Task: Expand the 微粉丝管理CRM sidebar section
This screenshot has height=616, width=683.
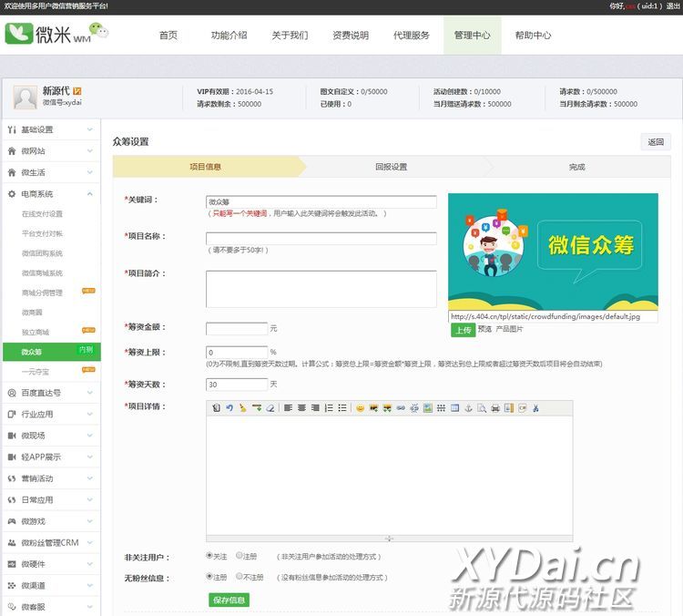Action: (x=51, y=543)
